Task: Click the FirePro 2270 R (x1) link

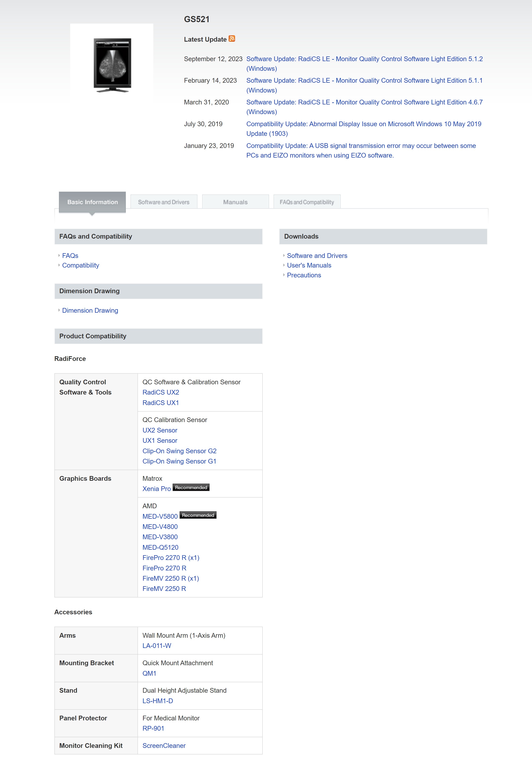Action: coord(171,558)
